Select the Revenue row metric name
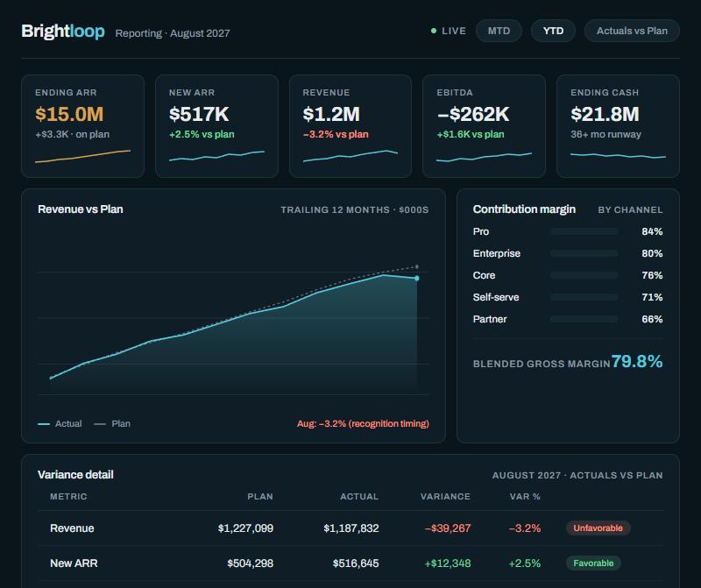This screenshot has width=701, height=588. pos(72,528)
